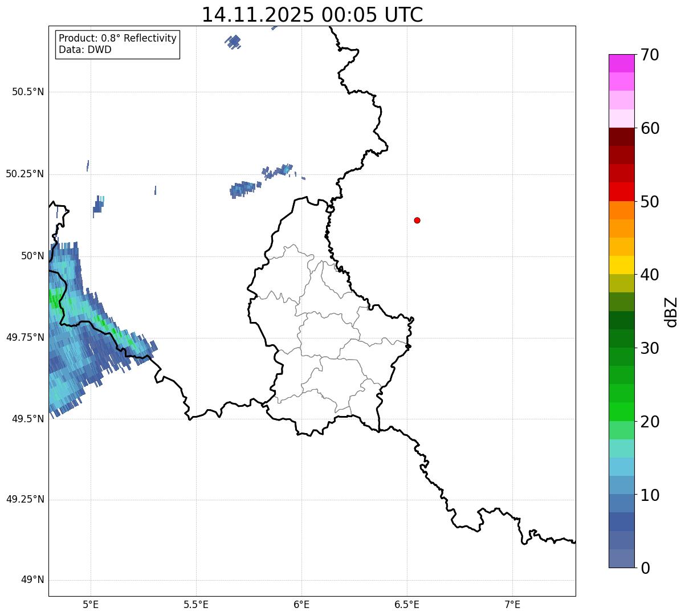The width and height of the screenshot is (685, 616).
Task: Click the 7°E longitude label
Action: tap(512, 604)
